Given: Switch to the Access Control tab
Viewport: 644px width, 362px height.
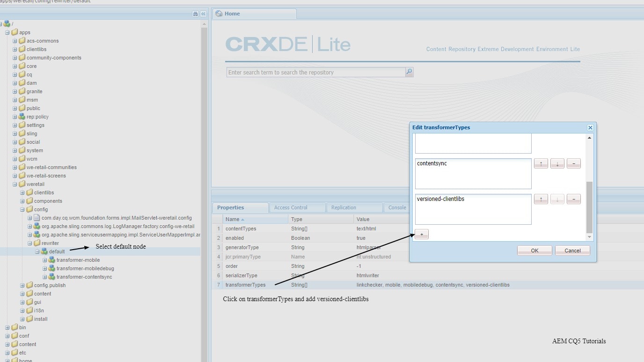Looking at the screenshot, I should pos(297,207).
